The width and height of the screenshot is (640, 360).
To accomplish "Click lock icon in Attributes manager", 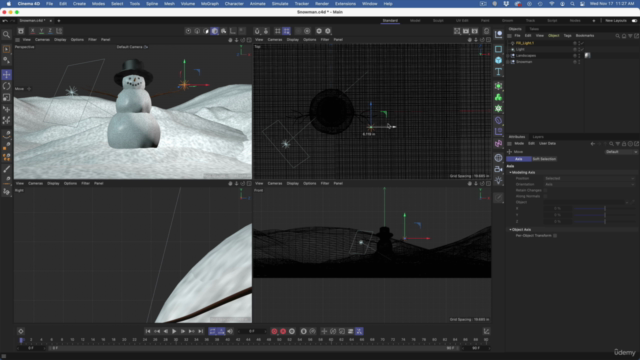I will point(624,144).
